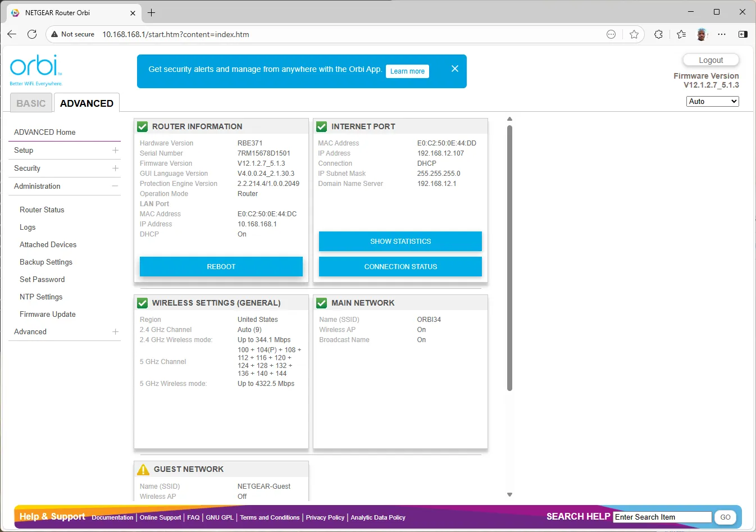Click the Logout button
Image resolution: width=756 pixels, height=532 pixels.
(x=711, y=60)
